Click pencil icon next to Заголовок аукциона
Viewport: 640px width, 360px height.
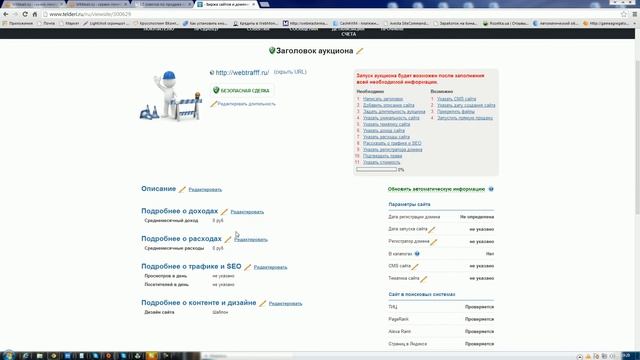[x=360, y=51]
